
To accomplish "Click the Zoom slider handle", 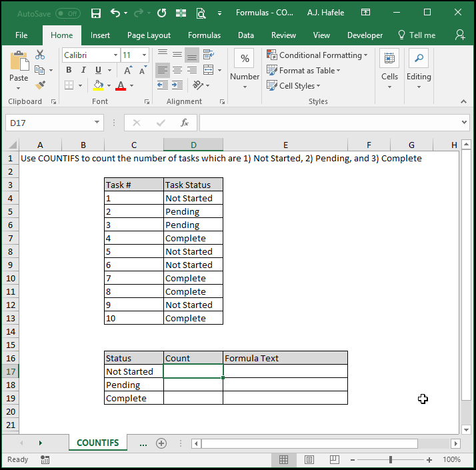I will 391,460.
